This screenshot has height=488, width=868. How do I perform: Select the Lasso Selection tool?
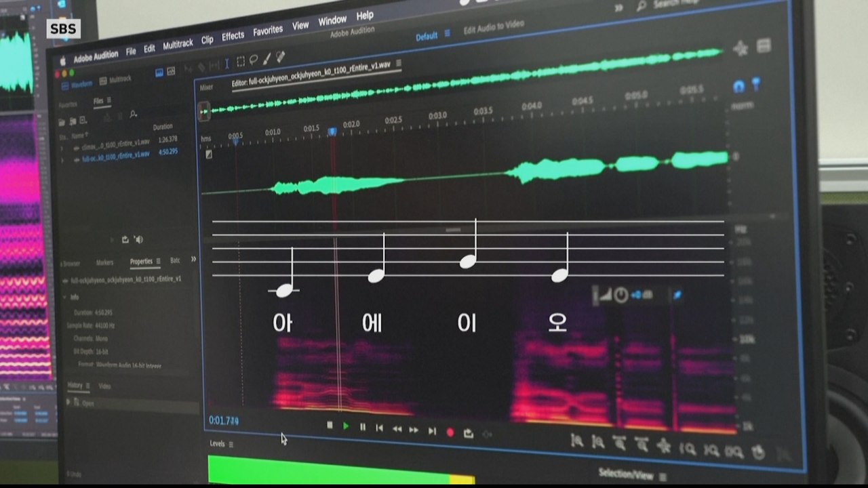(x=254, y=60)
